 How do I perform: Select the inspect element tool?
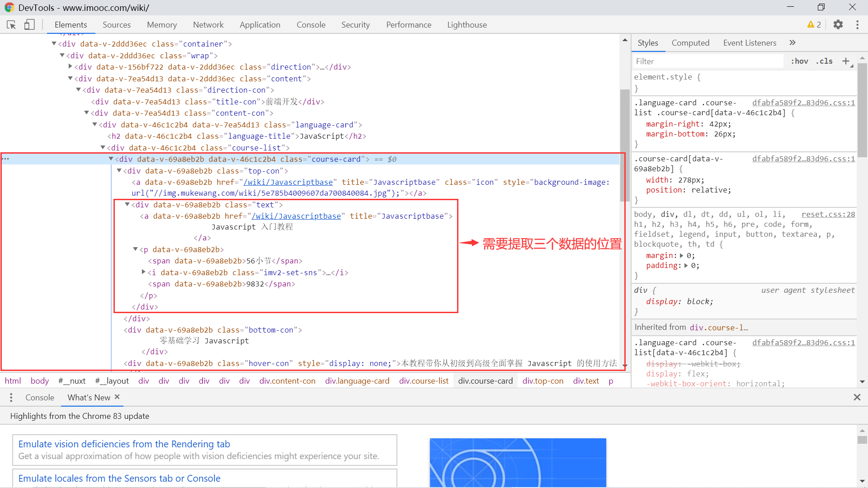point(11,25)
